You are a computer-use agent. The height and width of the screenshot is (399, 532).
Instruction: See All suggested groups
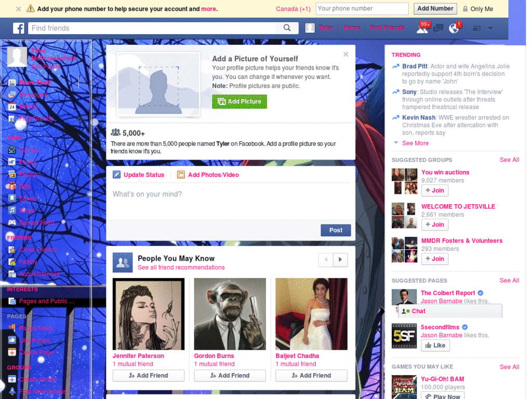coord(509,160)
